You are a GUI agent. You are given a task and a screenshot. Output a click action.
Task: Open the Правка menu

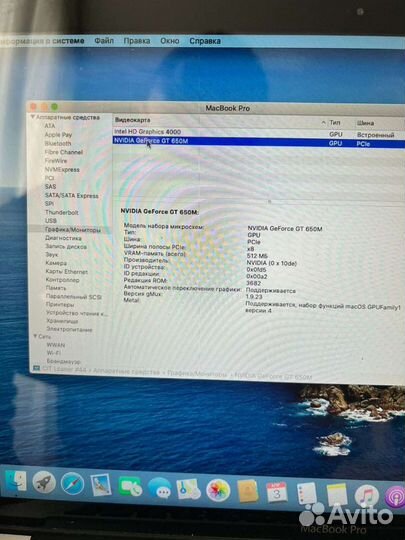pos(137,41)
